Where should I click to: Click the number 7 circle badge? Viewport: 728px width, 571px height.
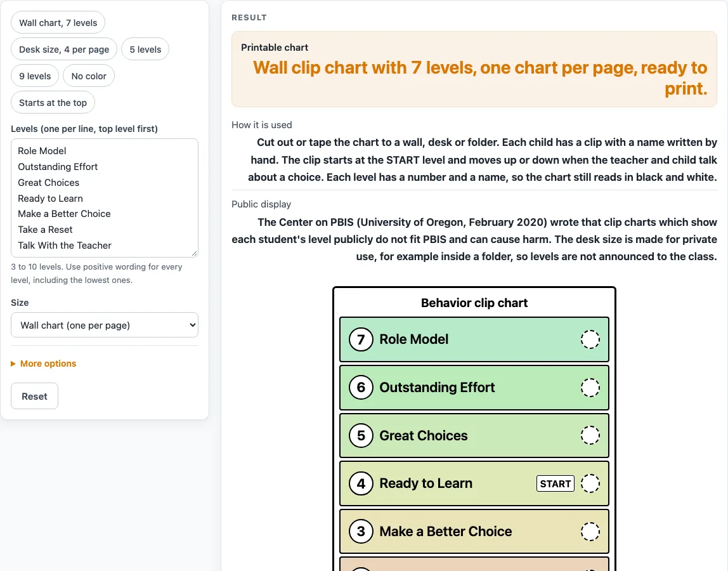[x=361, y=339]
